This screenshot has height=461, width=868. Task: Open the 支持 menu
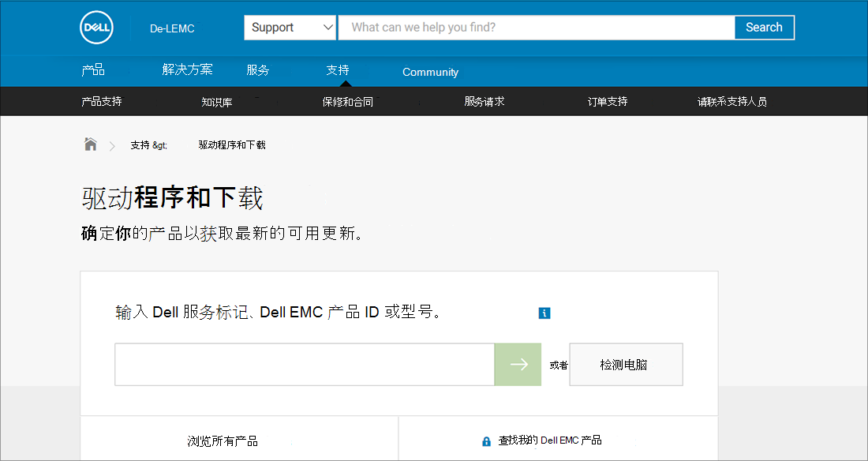338,69
